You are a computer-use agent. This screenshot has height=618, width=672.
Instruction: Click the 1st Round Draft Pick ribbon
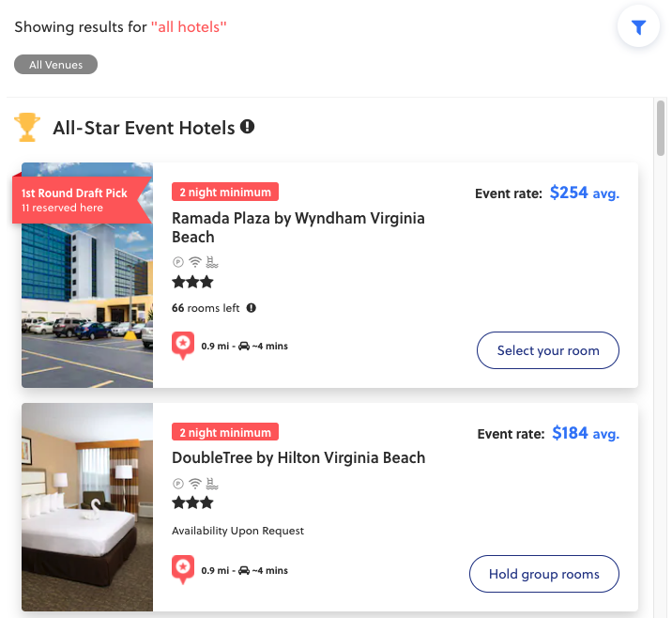[78, 200]
